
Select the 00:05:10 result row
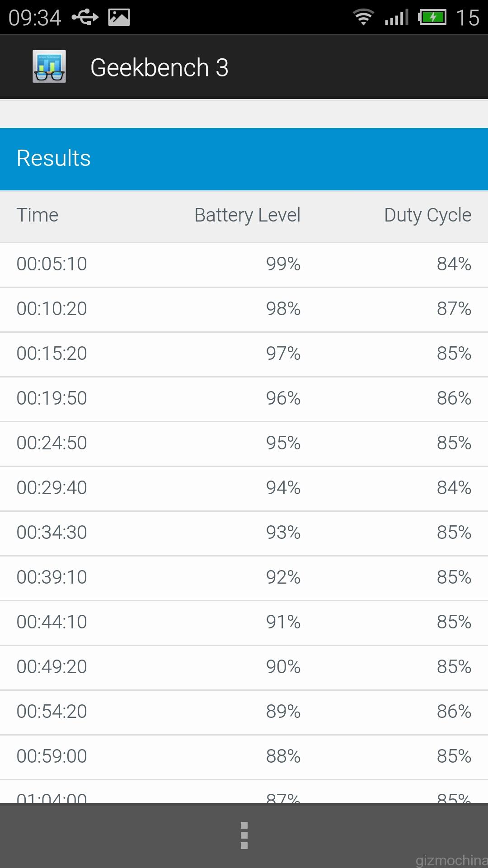(x=244, y=265)
